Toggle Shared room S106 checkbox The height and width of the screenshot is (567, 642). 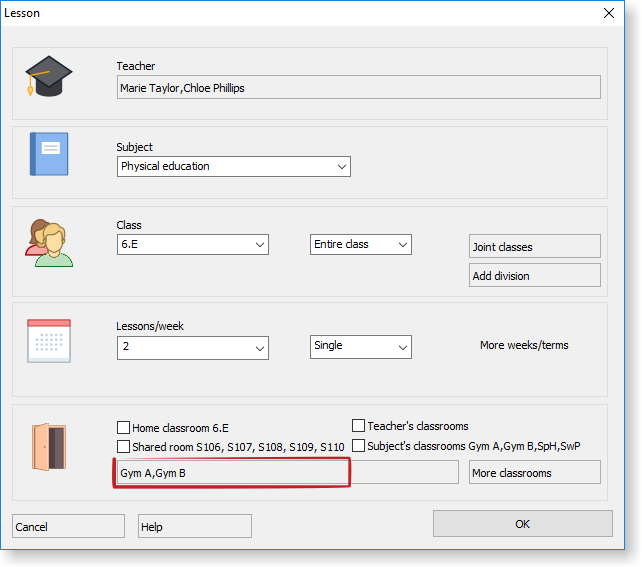pyautogui.click(x=124, y=447)
